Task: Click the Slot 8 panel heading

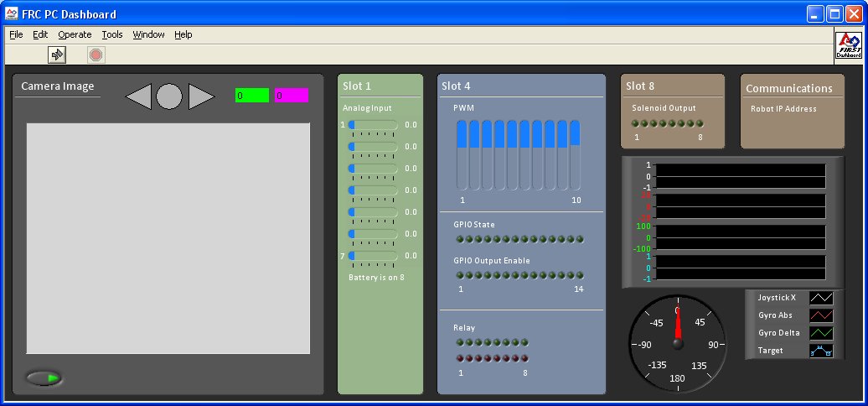Action: point(640,86)
